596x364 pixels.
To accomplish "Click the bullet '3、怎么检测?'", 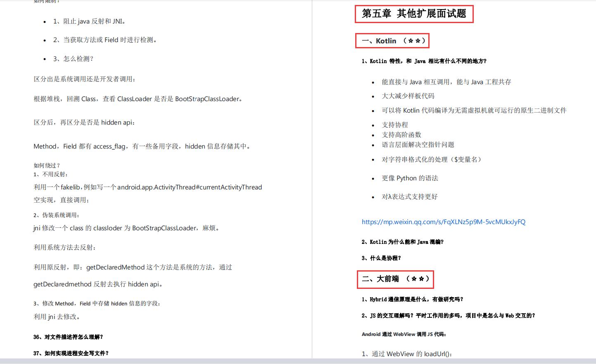I will [73, 59].
